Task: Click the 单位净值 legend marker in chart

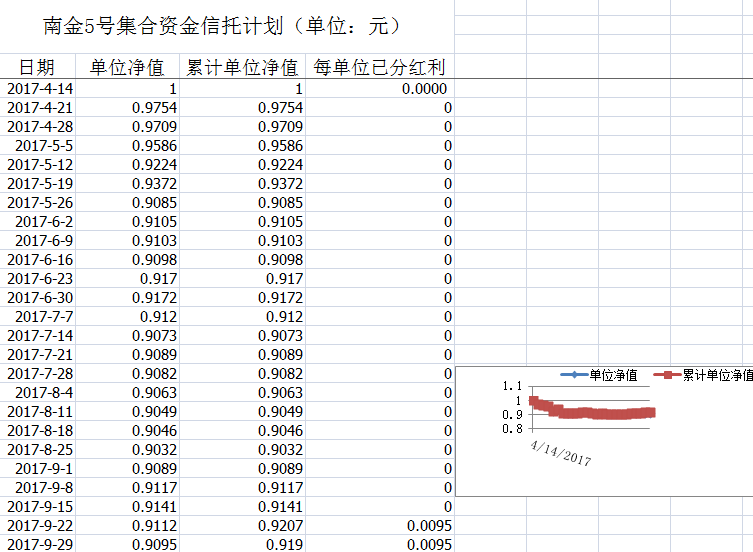Action: (575, 375)
